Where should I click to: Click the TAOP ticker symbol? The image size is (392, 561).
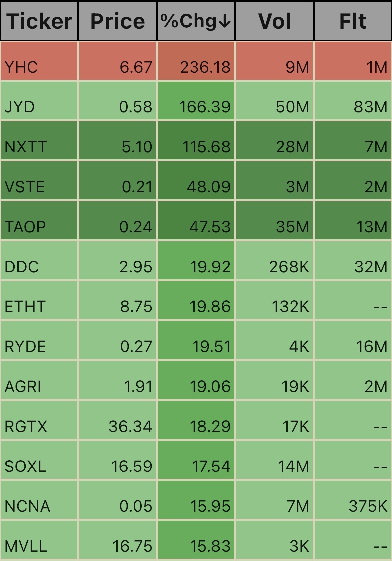25,227
